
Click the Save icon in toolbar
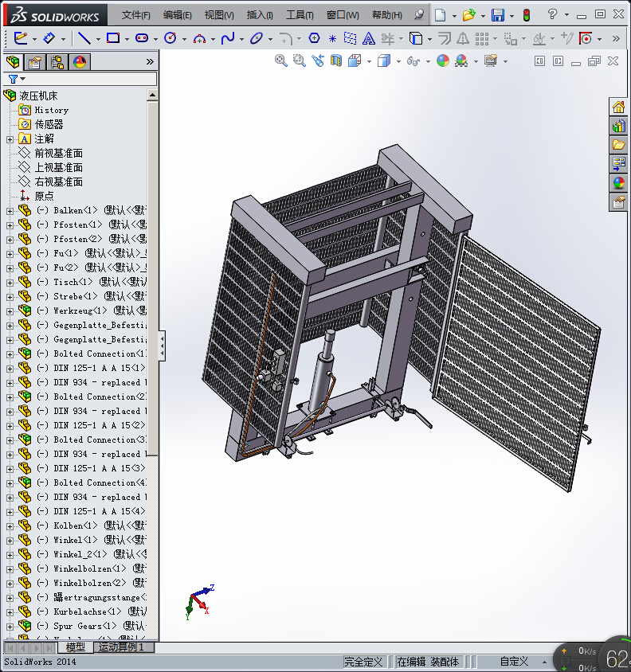(498, 15)
